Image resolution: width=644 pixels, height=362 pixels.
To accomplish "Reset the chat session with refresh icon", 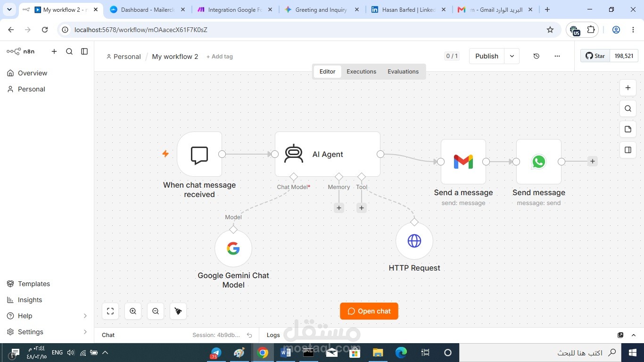I will 250,335.
